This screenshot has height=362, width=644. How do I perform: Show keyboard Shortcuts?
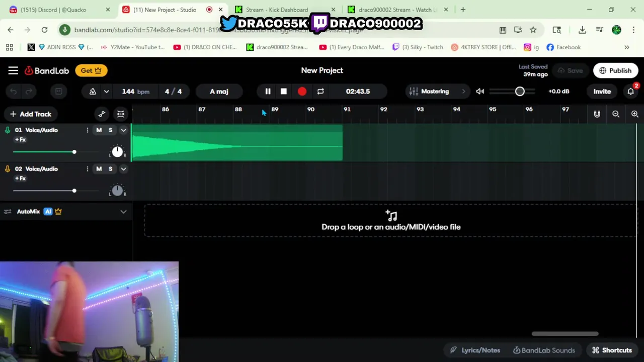click(x=612, y=350)
